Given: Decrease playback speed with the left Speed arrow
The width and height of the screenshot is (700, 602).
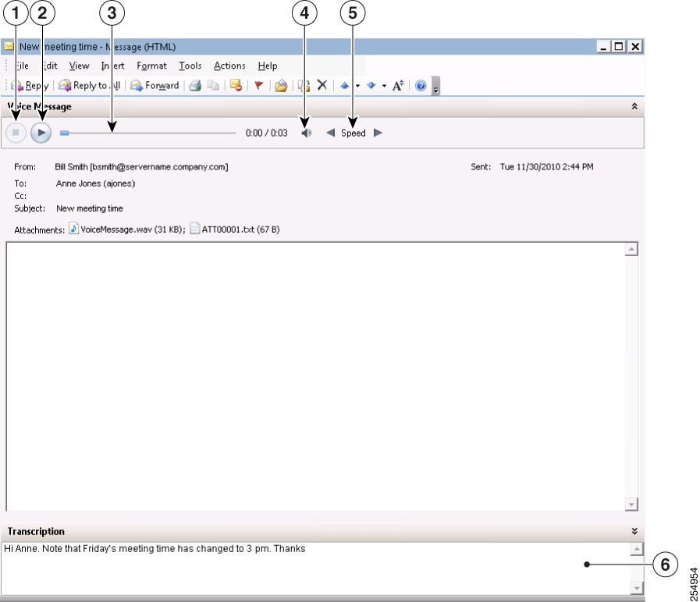Looking at the screenshot, I should tap(331, 133).
